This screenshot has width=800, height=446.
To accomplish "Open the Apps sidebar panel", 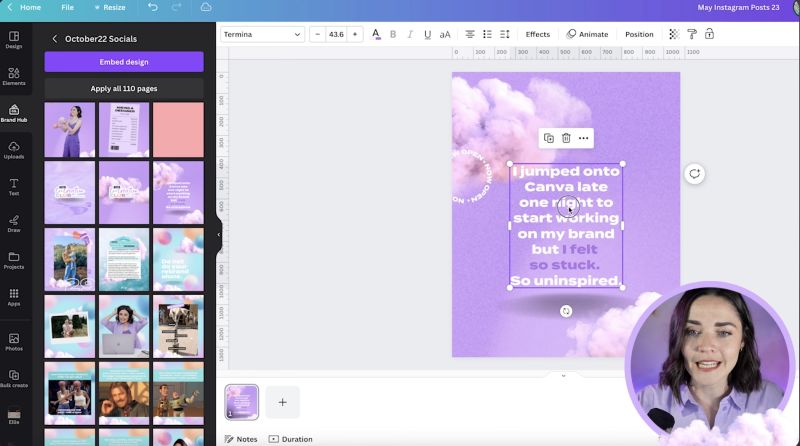I will [14, 297].
